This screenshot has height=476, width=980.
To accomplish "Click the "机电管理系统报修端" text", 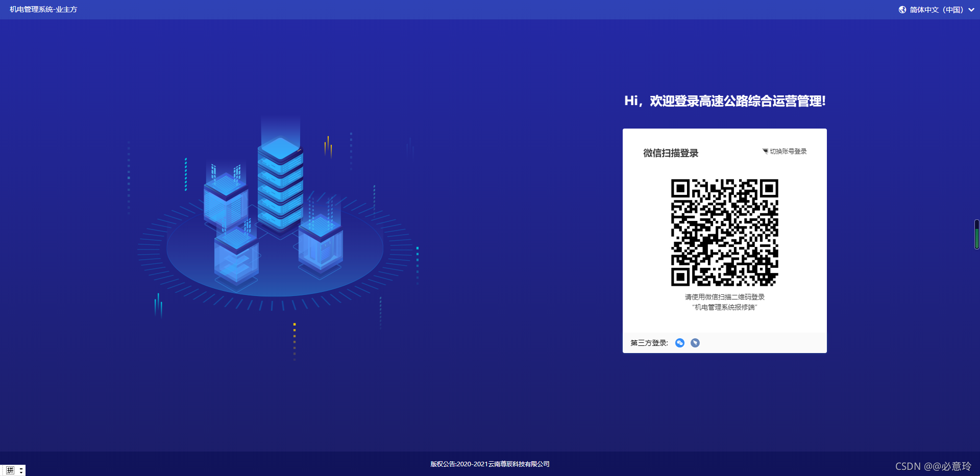I will coord(725,307).
